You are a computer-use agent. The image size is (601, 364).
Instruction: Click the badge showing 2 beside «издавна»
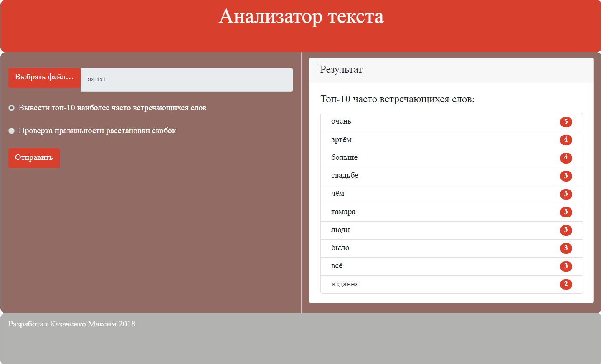pyautogui.click(x=566, y=284)
